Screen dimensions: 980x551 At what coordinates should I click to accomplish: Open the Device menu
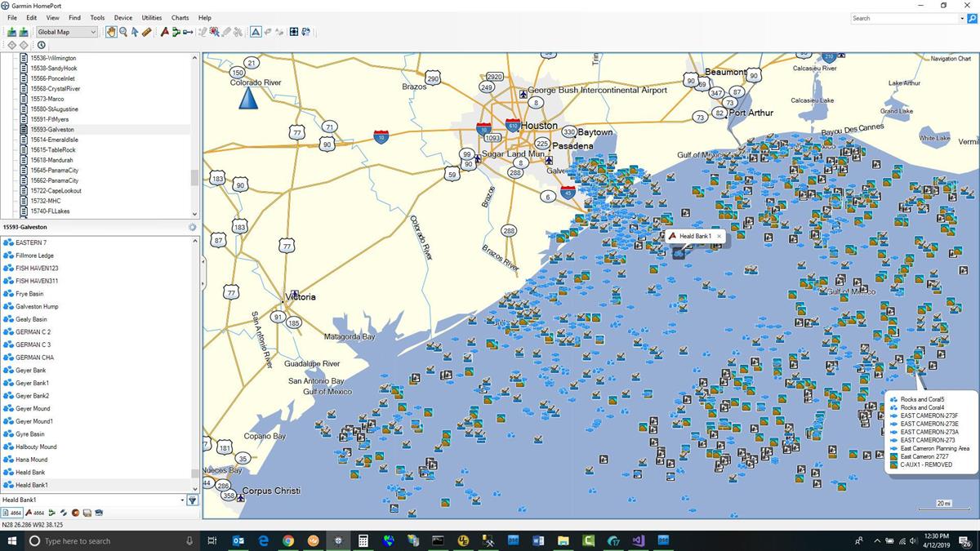(123, 18)
